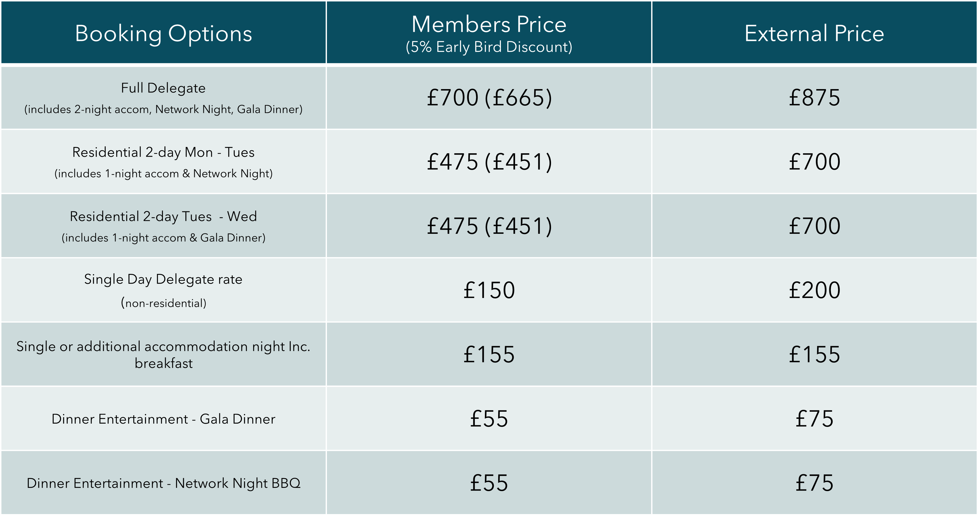This screenshot has height=516, width=980.
Task: Click the Booking Options column header
Action: (163, 33)
